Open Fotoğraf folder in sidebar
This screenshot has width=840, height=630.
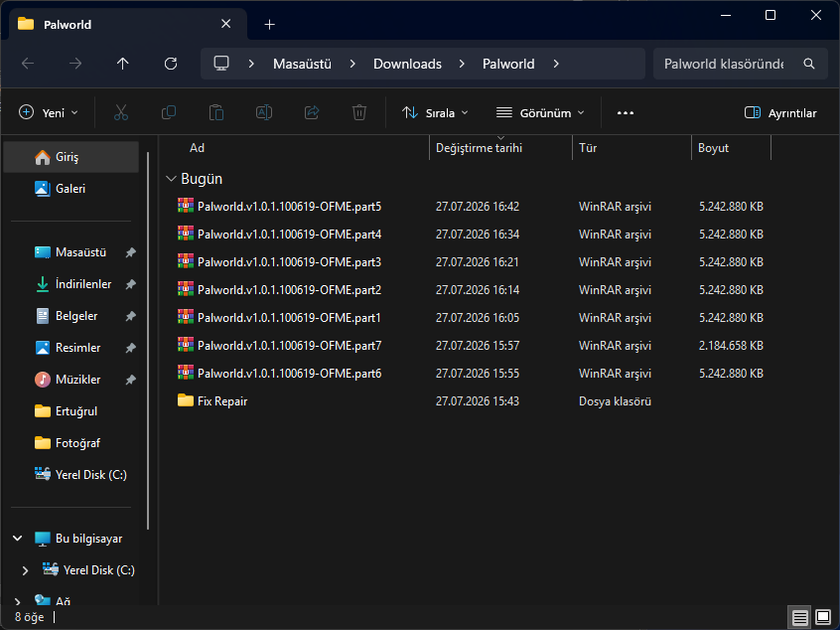[x=70, y=443]
